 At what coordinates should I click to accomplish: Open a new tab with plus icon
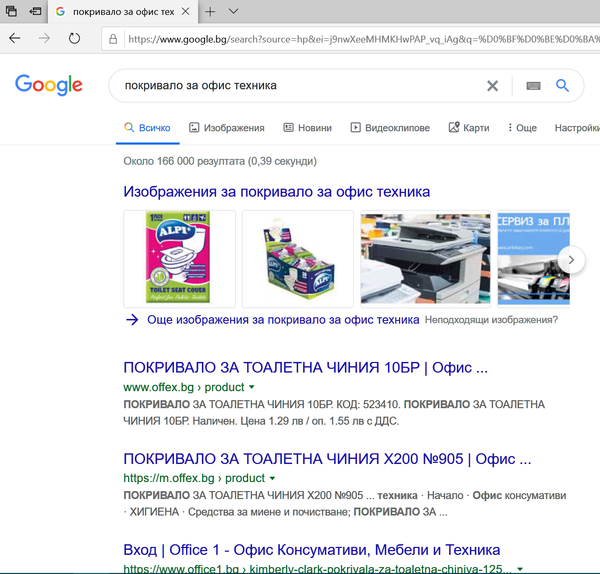(x=210, y=11)
